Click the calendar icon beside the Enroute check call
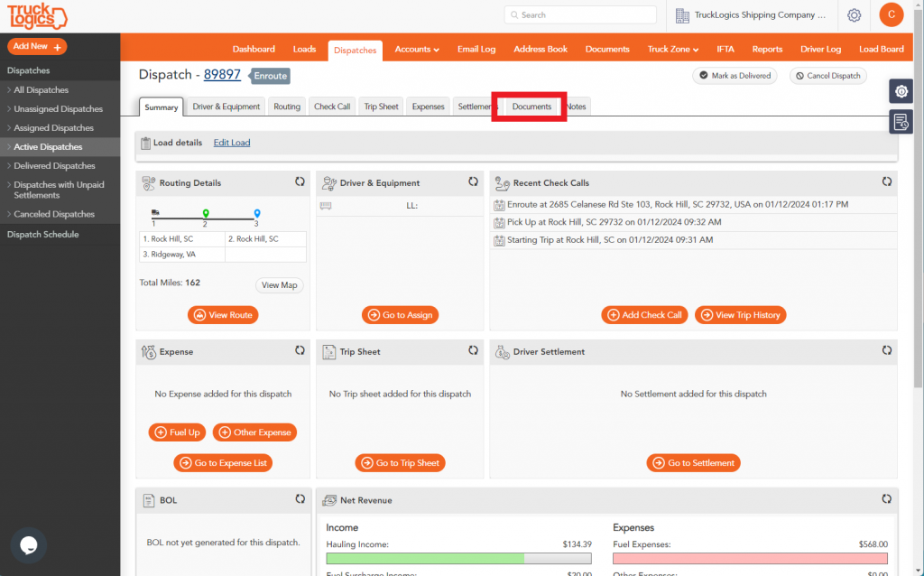Image resolution: width=924 pixels, height=576 pixels. [499, 205]
